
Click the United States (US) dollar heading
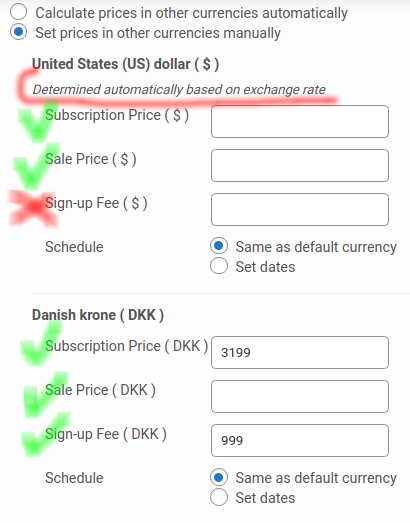click(x=125, y=64)
